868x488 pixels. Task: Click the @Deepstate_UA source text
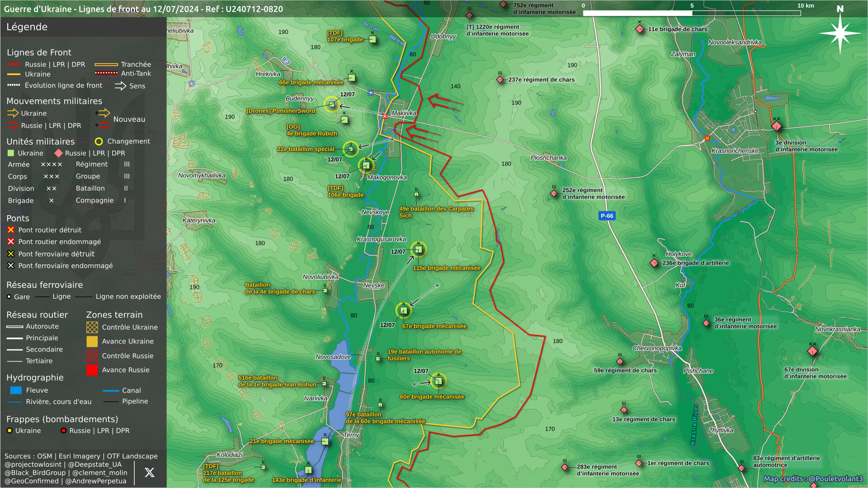tap(94, 465)
